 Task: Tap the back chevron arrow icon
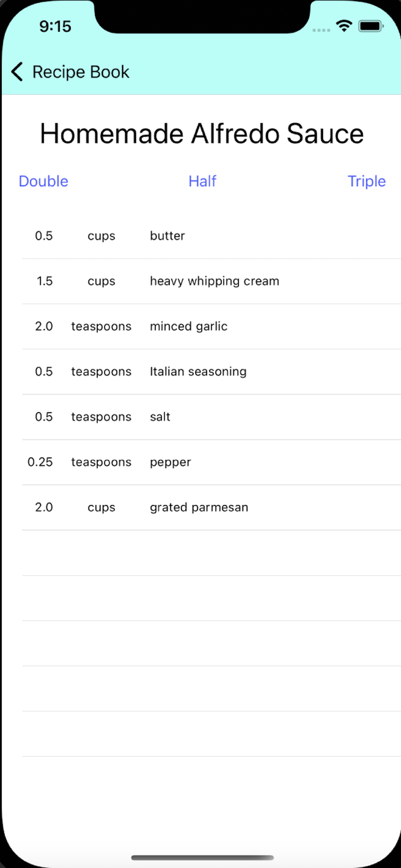click(17, 72)
